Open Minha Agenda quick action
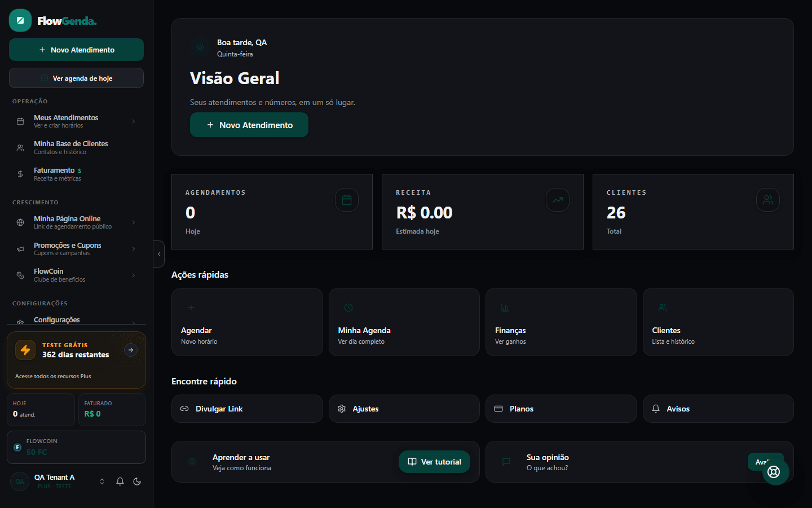 pos(404,322)
